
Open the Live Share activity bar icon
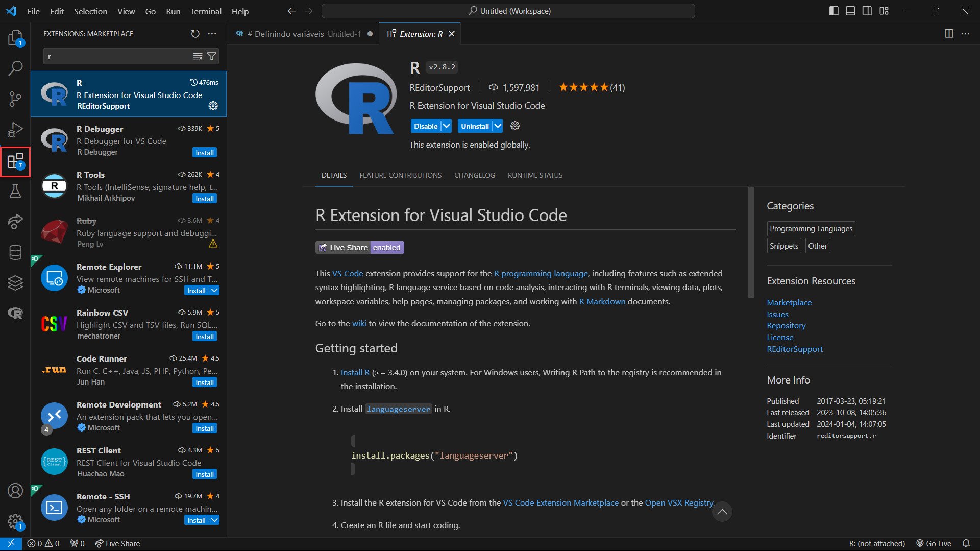click(15, 222)
